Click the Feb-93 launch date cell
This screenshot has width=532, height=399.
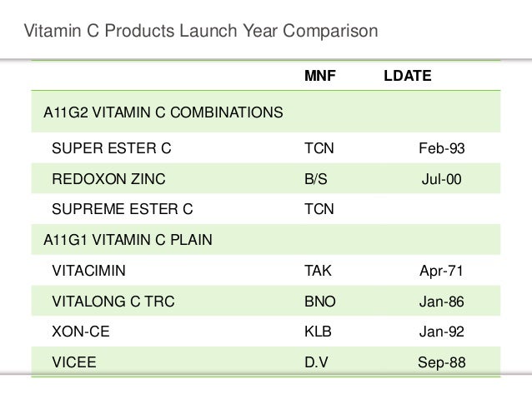click(x=440, y=148)
